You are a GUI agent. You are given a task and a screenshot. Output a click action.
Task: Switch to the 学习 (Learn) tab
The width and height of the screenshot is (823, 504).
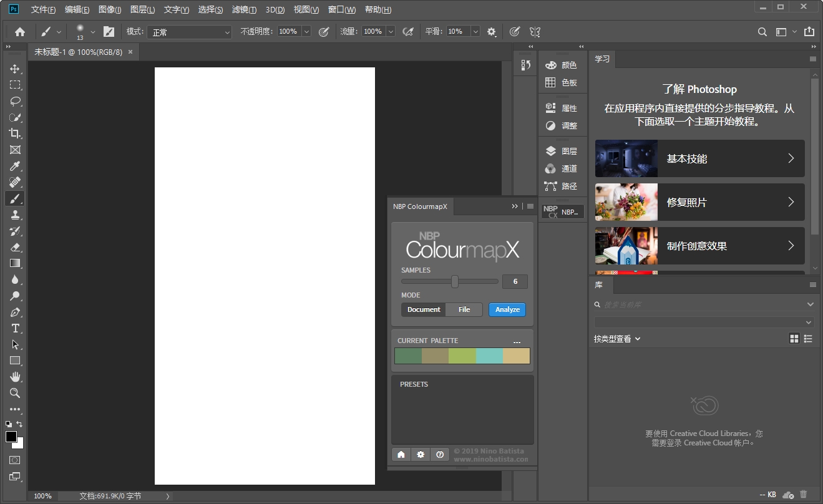tap(602, 59)
